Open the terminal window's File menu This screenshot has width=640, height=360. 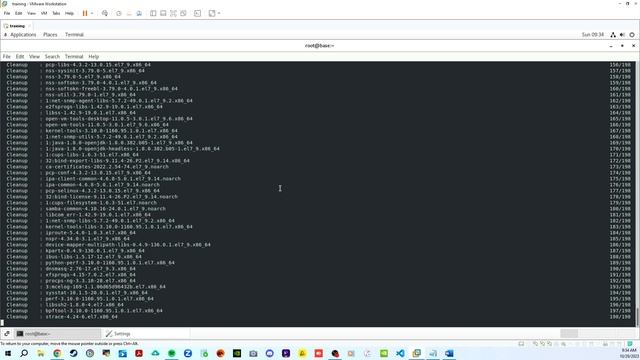[7, 56]
